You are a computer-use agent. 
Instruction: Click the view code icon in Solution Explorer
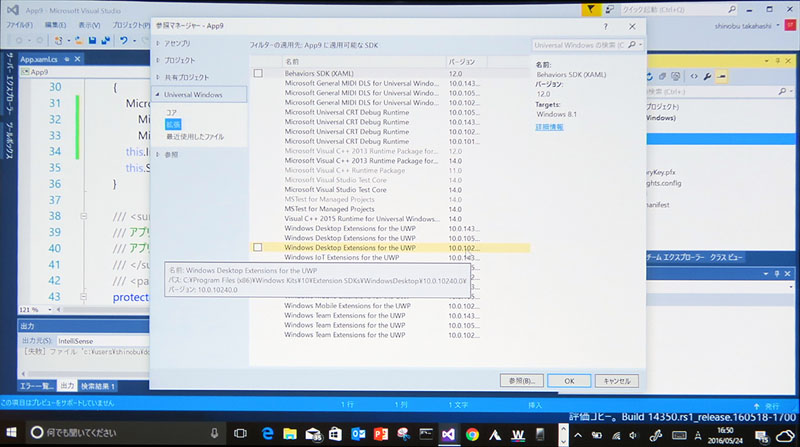coord(694,77)
